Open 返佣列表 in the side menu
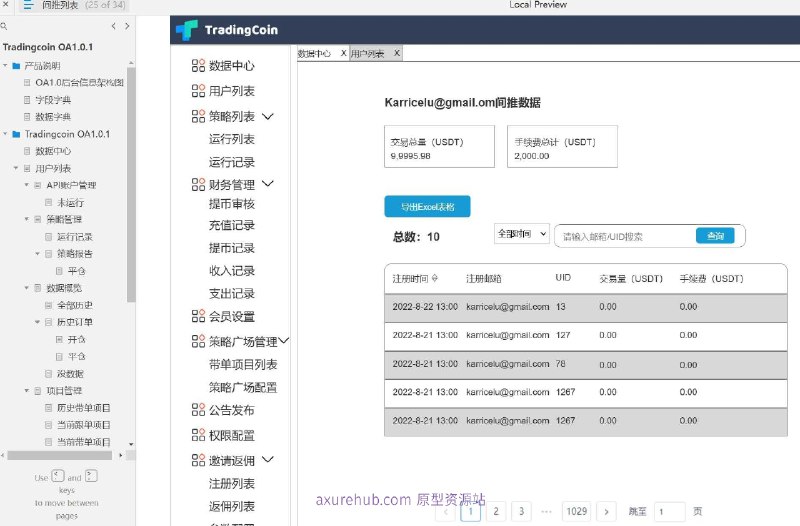Screen dimensions: 800x526 tap(232, 506)
